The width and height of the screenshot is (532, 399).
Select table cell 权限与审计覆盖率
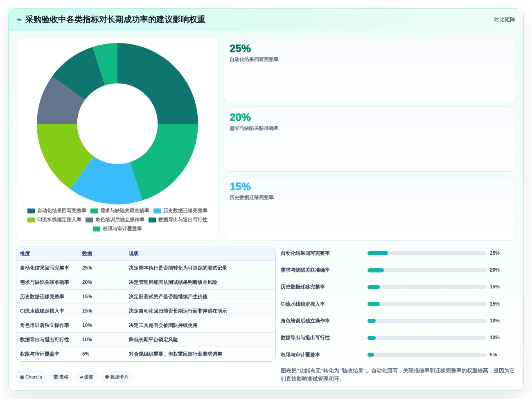(40, 354)
